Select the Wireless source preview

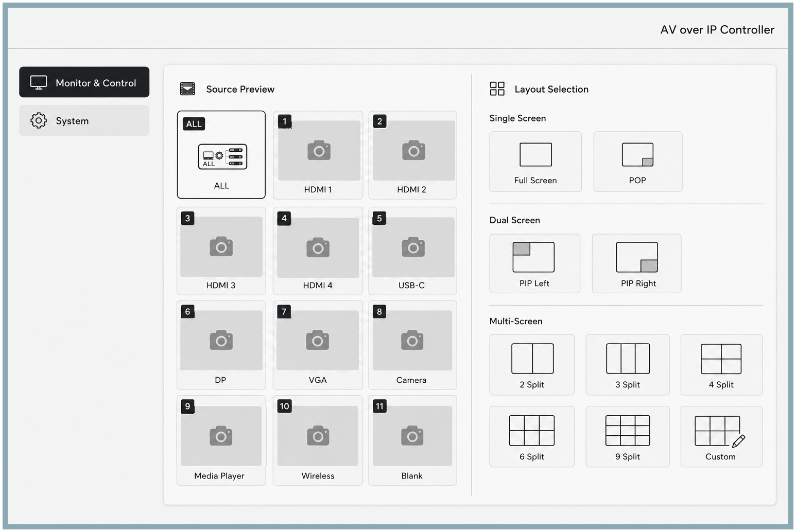click(x=318, y=440)
